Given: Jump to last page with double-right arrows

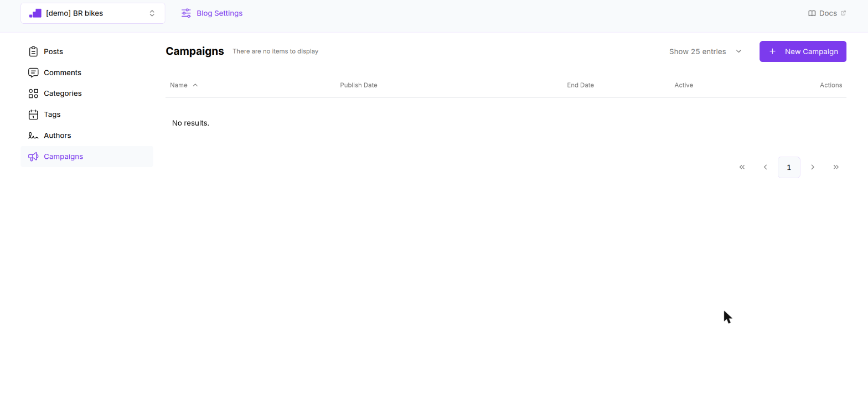Looking at the screenshot, I should tap(836, 167).
